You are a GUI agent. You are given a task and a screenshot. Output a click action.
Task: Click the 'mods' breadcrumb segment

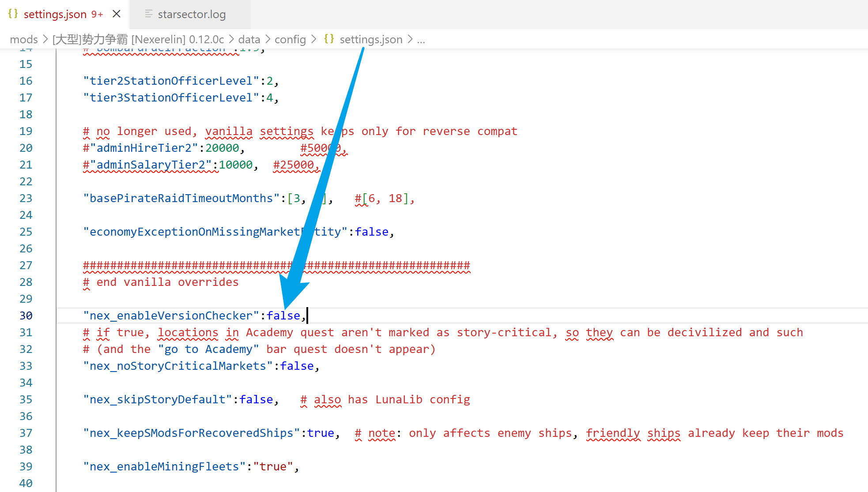24,40
